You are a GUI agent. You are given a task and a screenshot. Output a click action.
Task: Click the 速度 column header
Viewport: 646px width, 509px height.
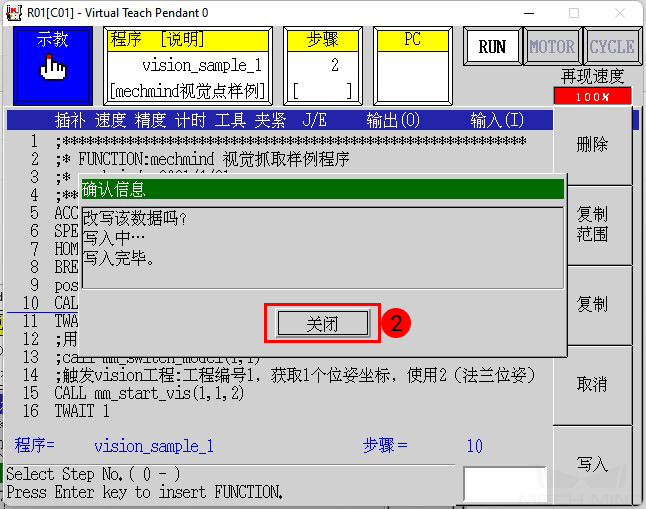coord(110,120)
